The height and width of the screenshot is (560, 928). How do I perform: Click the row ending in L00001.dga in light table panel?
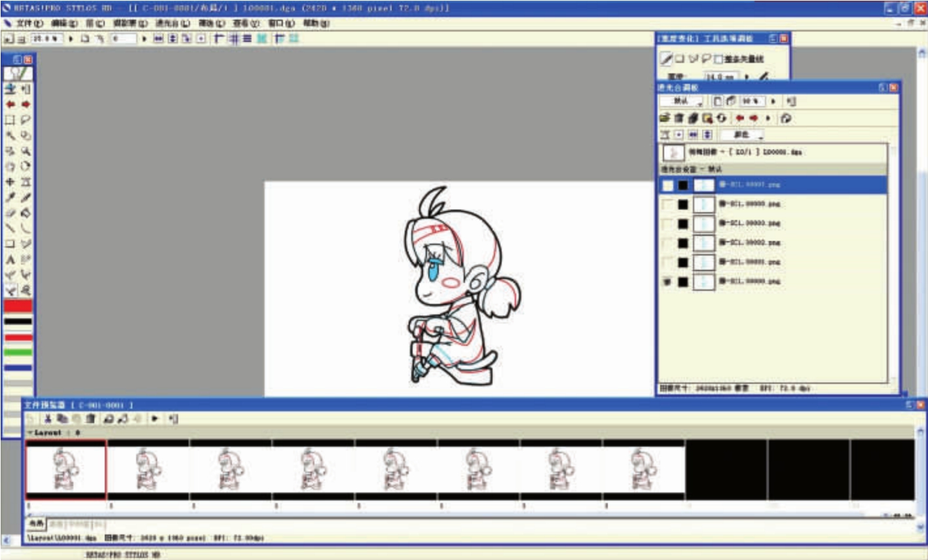pos(773,152)
